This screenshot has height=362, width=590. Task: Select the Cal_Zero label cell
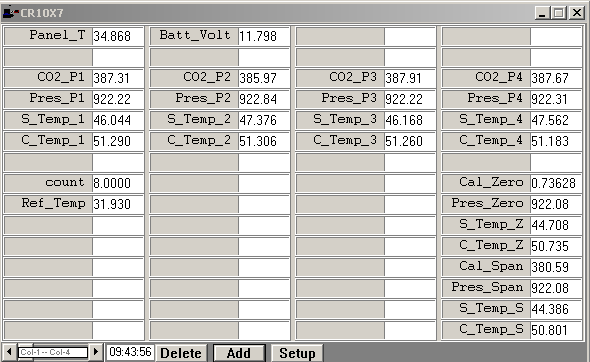tap(486, 183)
